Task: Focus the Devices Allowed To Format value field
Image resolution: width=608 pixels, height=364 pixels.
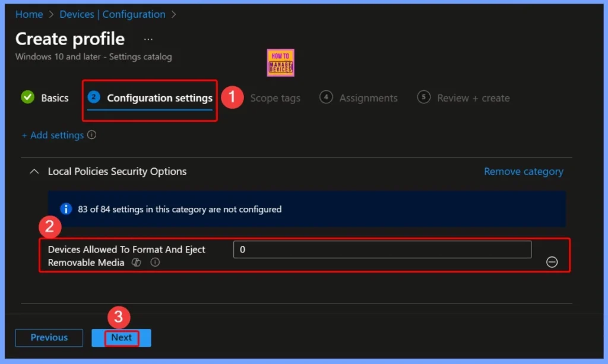Action: tap(382, 250)
